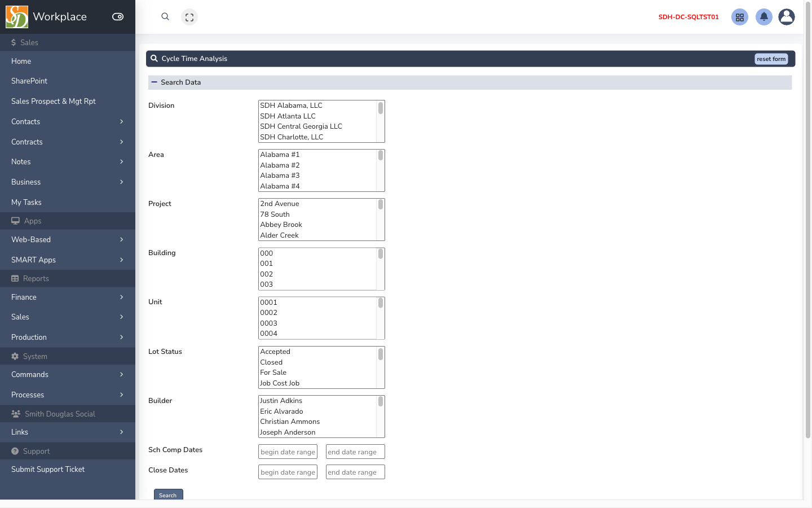812x508 pixels.
Task: Click Close Dates begin date field
Action: pyautogui.click(x=288, y=472)
